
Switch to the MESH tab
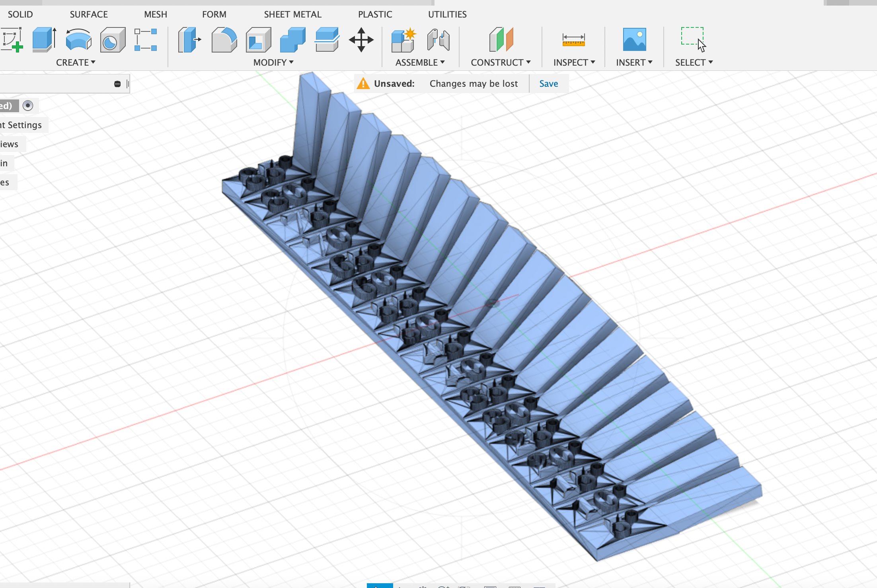pyautogui.click(x=156, y=14)
